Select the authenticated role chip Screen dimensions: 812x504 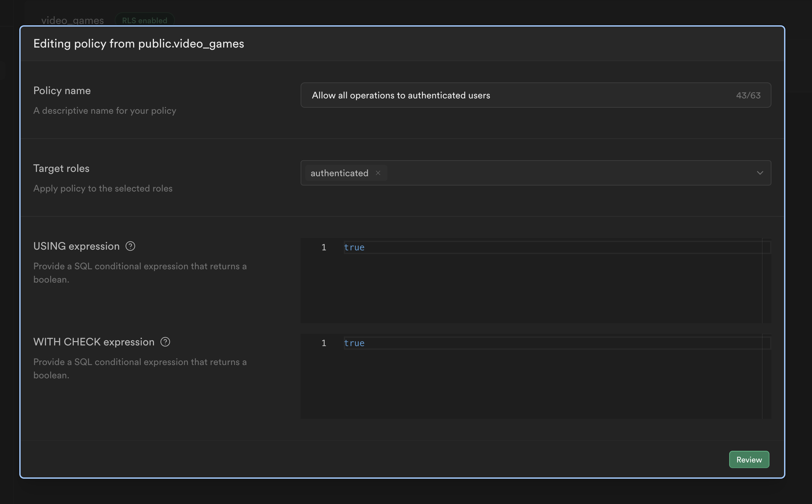click(x=339, y=173)
